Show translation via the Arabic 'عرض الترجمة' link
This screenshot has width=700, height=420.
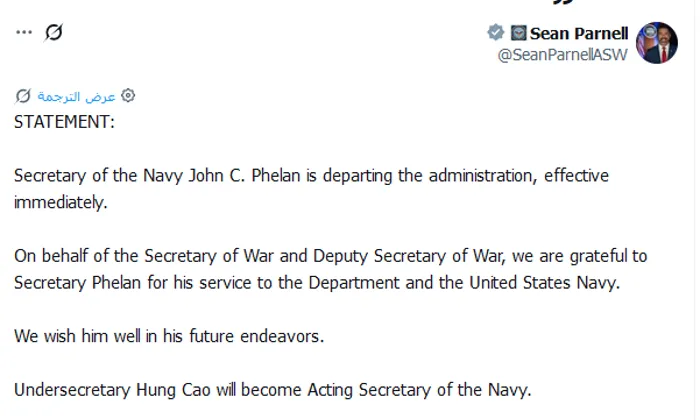[x=76, y=96]
